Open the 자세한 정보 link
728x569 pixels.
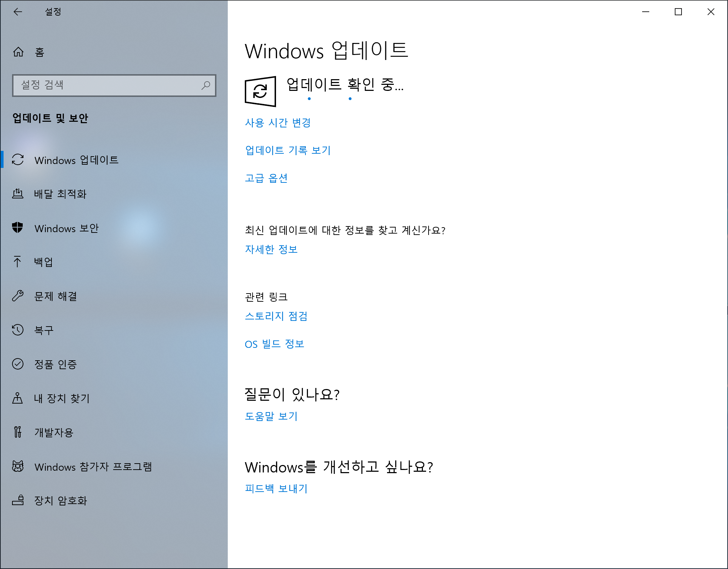coord(271,249)
